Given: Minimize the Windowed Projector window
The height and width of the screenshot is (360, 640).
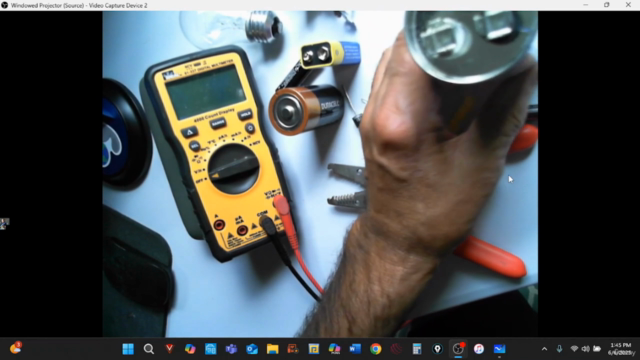Looking at the screenshot, I should point(586,5).
